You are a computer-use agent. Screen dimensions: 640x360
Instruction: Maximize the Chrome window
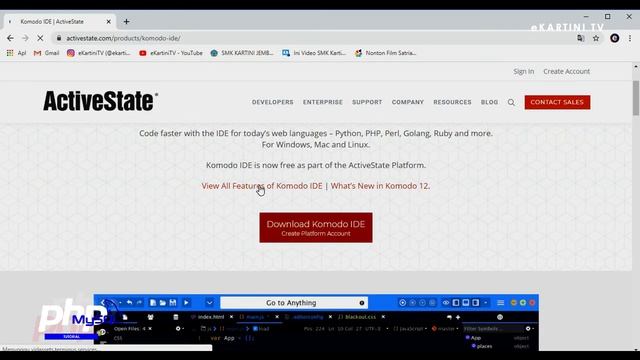(607, 17)
